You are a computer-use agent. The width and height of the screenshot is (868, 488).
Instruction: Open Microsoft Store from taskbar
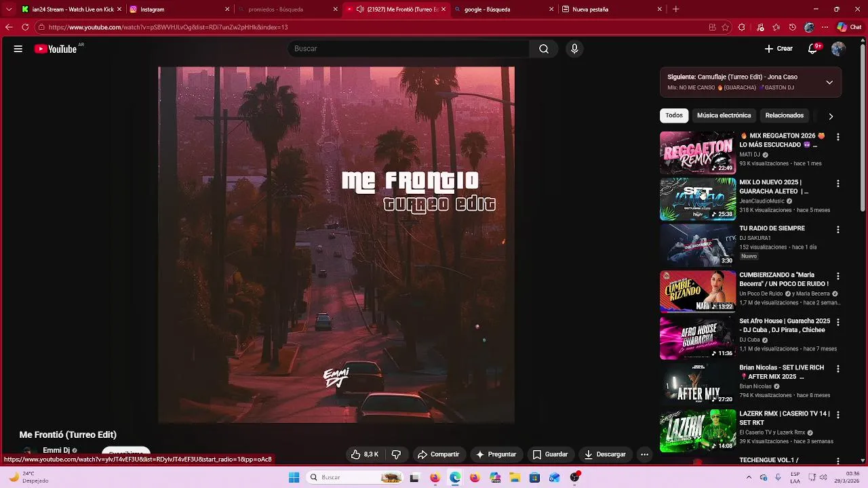[534, 477]
